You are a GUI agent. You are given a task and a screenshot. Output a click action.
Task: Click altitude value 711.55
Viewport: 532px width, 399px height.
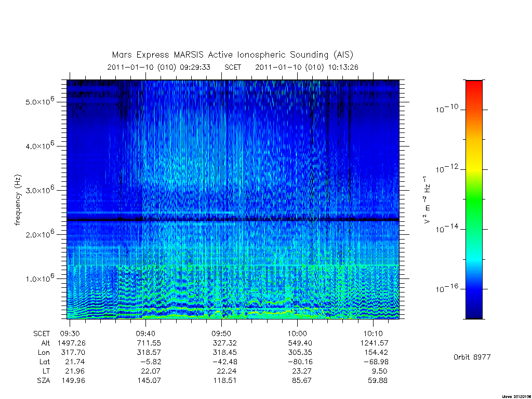149,343
